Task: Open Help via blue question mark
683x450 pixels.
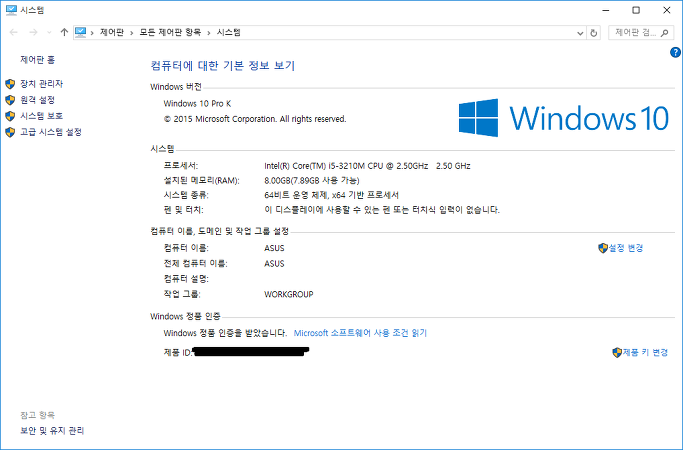Action: (675, 53)
